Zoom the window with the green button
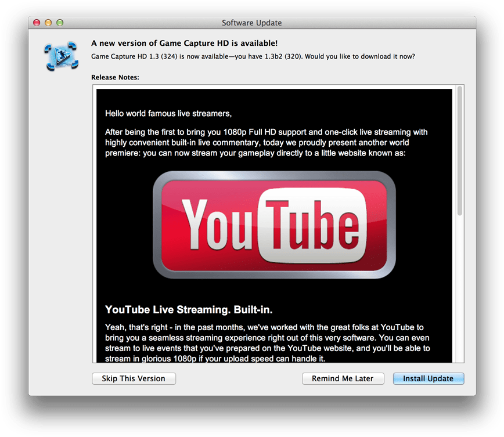This screenshot has width=504, height=437. [60, 23]
